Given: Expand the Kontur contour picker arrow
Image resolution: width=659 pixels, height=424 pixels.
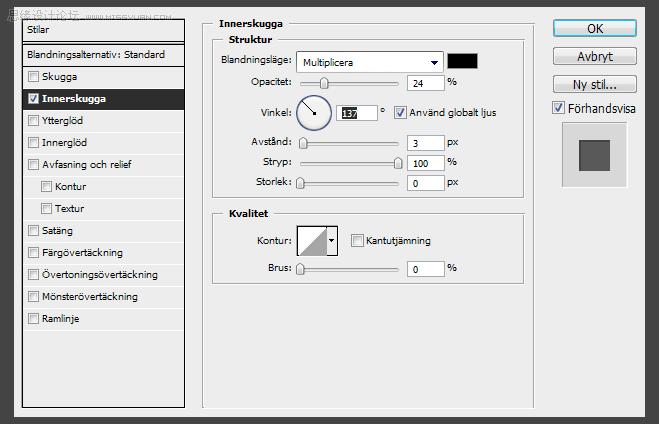Looking at the screenshot, I should click(x=332, y=241).
